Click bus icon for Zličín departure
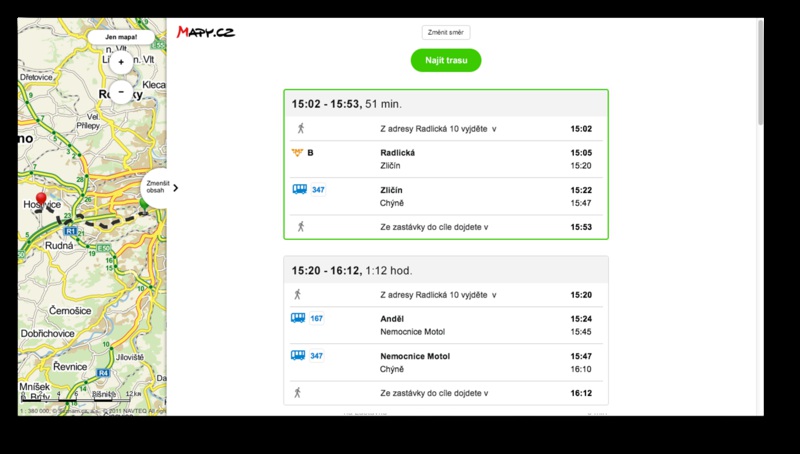The width and height of the screenshot is (800, 454). click(x=299, y=189)
